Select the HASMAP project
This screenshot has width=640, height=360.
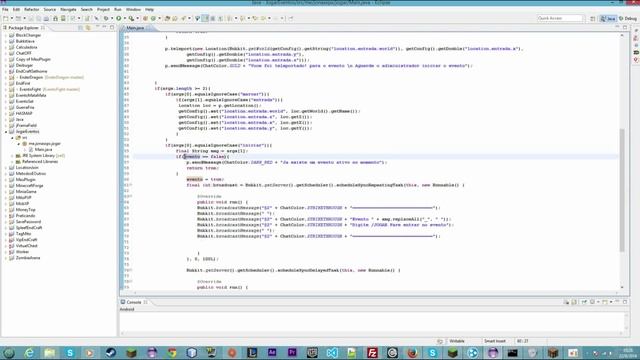coord(24,113)
